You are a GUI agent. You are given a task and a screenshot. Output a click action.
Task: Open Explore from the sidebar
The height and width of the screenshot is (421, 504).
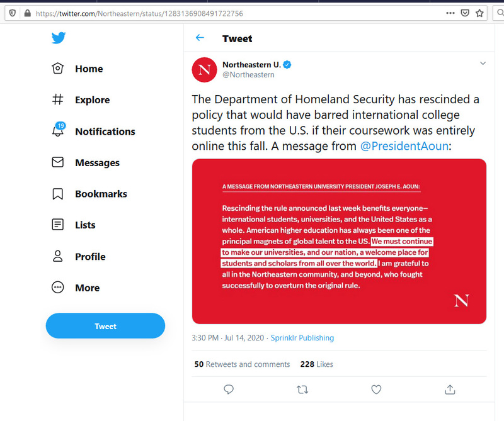pos(81,99)
